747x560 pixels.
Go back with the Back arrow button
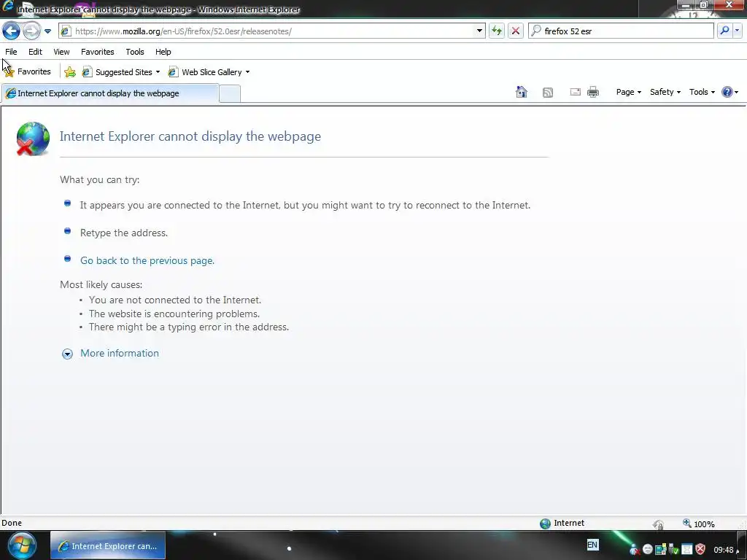pos(11,31)
